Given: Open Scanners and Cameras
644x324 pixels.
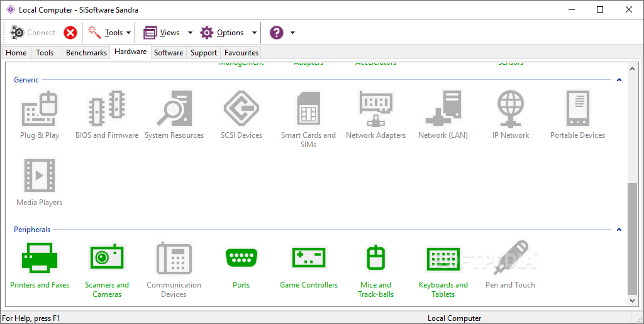Looking at the screenshot, I should (x=107, y=270).
